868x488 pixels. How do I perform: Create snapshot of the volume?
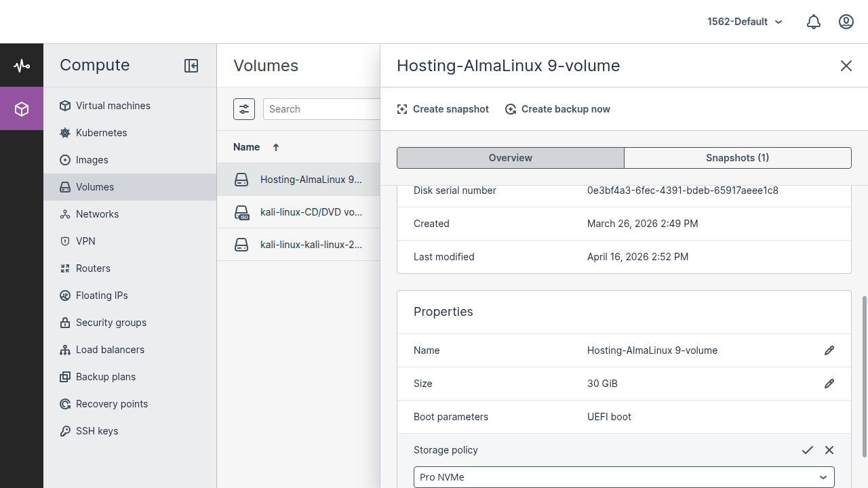click(443, 109)
